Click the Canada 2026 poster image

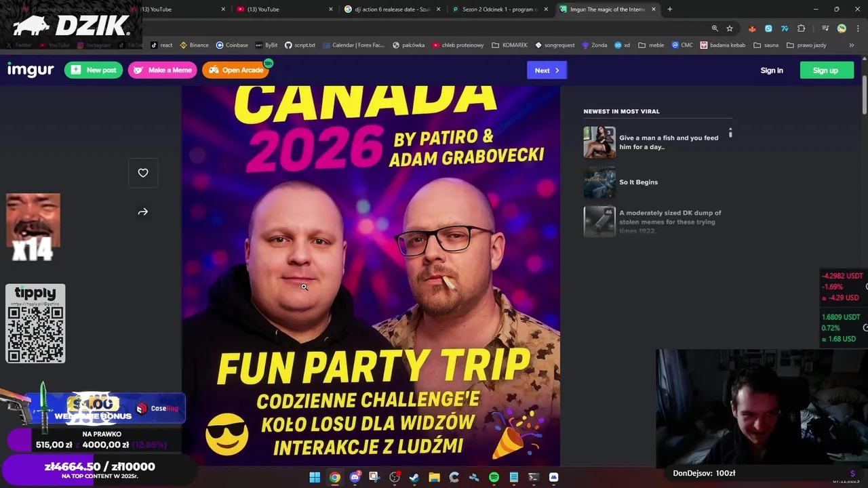click(x=371, y=275)
